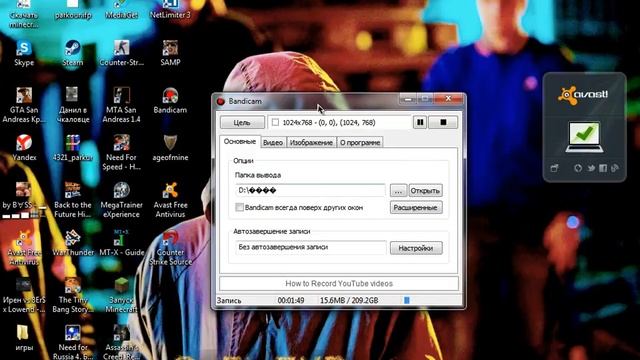640x360 pixels.
Task: Open the игры folder icon
Action: click(x=23, y=333)
